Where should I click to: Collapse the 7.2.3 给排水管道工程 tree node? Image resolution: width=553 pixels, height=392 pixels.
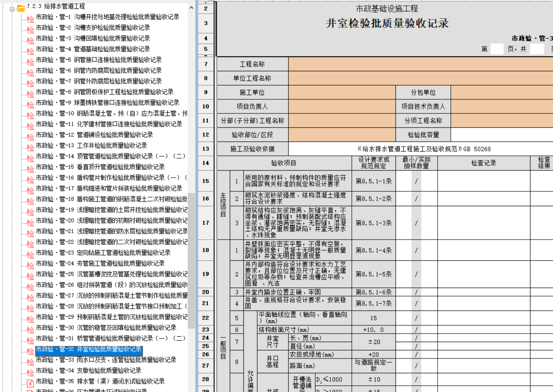point(12,8)
